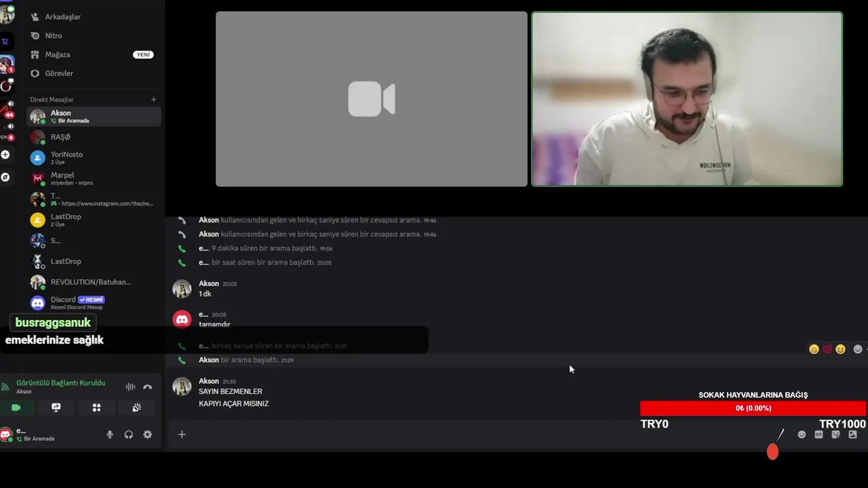Open the Marpel direct message
Screen dimensions: 868x488
point(94,179)
